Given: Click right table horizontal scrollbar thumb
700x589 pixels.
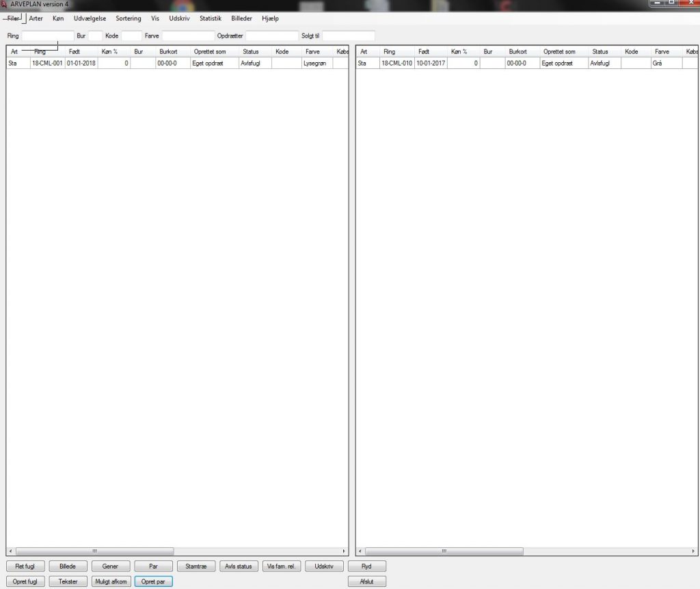Looking at the screenshot, I should coord(444,551).
